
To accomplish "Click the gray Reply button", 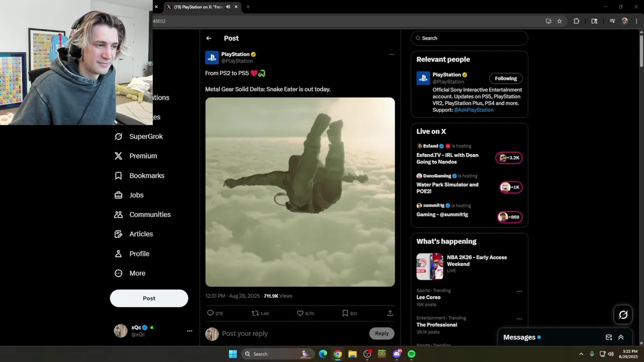I will pyautogui.click(x=381, y=333).
